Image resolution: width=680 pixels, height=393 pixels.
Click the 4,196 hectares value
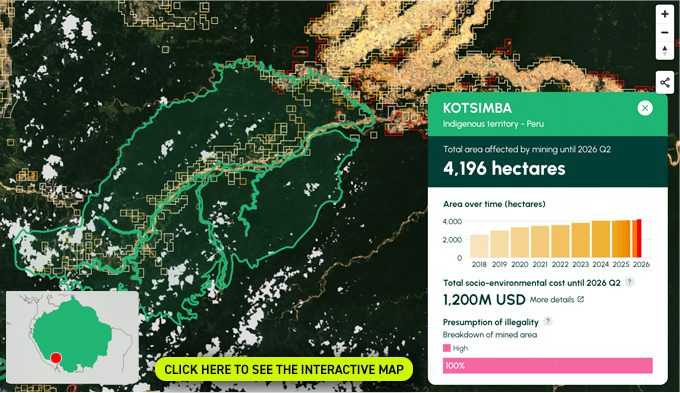coord(504,168)
